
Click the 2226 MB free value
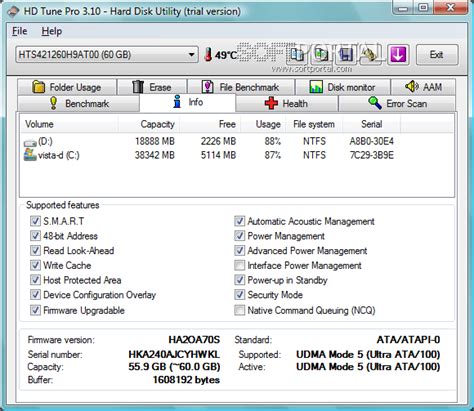tap(218, 141)
